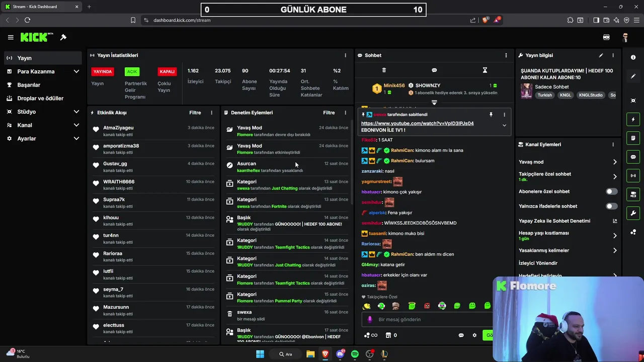Click the pin icon on the pinned message

pyautogui.click(x=491, y=115)
